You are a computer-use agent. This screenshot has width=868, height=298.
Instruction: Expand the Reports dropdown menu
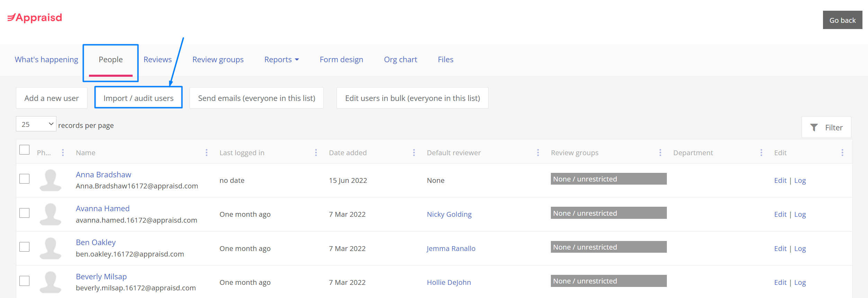click(x=281, y=59)
